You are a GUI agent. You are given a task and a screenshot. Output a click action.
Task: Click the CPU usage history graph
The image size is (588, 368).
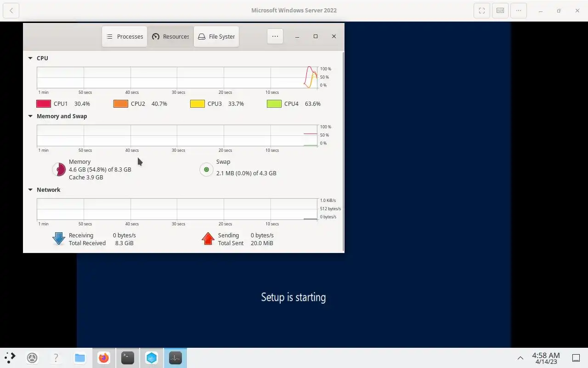click(x=177, y=77)
